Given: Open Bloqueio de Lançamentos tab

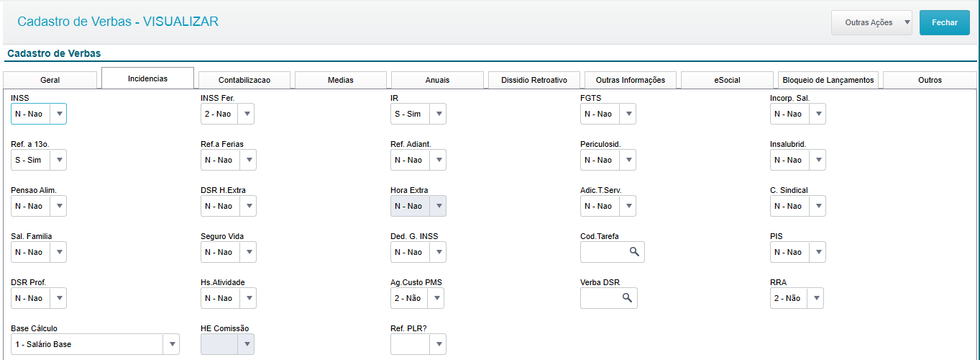Looking at the screenshot, I should (x=828, y=80).
